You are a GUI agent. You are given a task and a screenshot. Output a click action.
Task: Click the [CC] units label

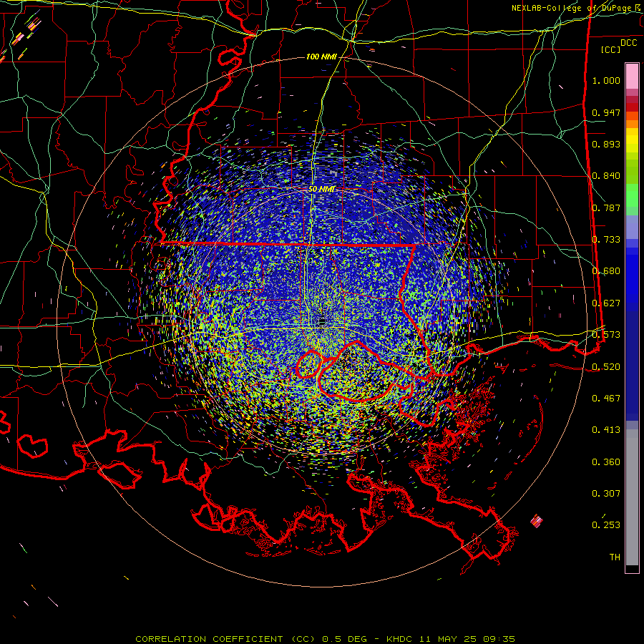point(611,49)
